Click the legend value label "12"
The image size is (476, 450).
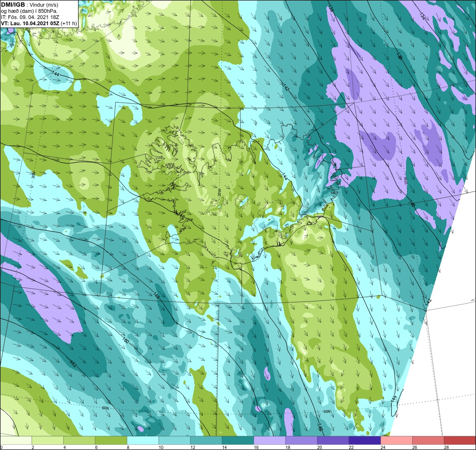tap(193, 447)
